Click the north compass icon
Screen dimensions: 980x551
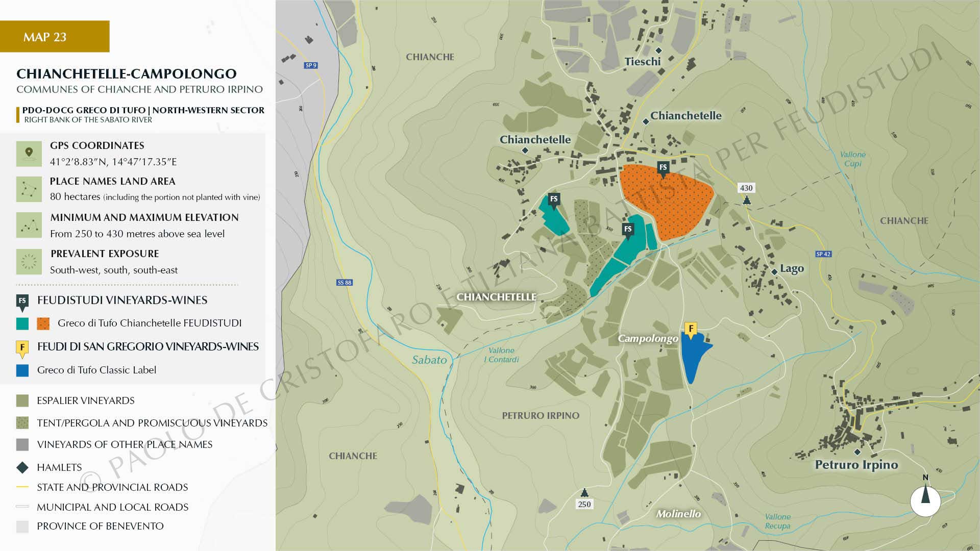pyautogui.click(x=925, y=500)
